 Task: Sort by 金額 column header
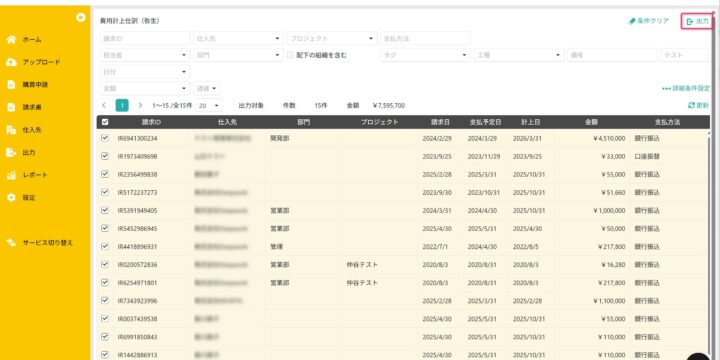tap(591, 122)
